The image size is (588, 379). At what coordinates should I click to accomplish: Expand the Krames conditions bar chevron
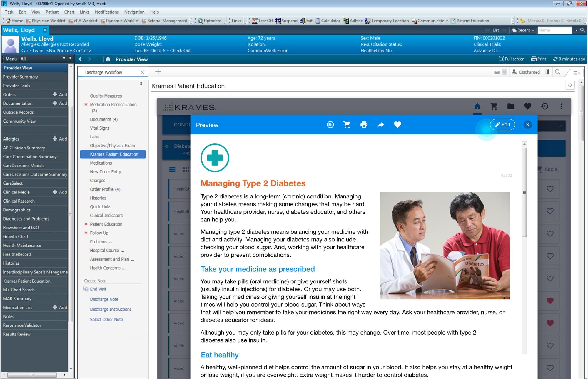[560, 126]
